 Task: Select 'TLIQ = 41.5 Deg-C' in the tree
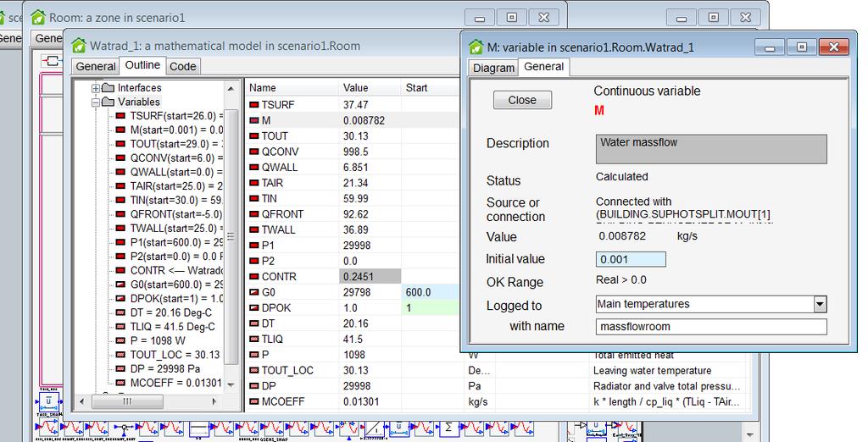click(173, 327)
